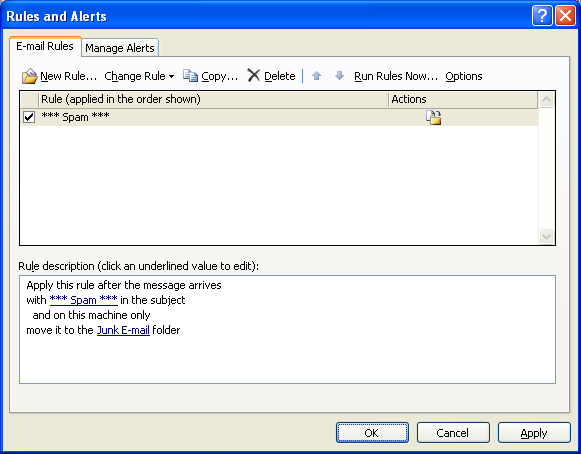Move the rule up with the up arrow
This screenshot has width=581, height=454.
click(x=316, y=76)
